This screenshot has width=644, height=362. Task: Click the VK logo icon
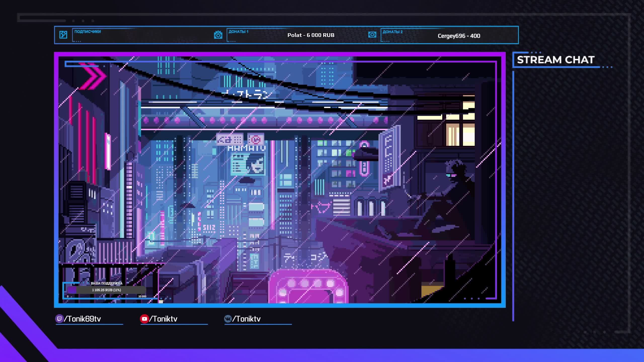(228, 319)
